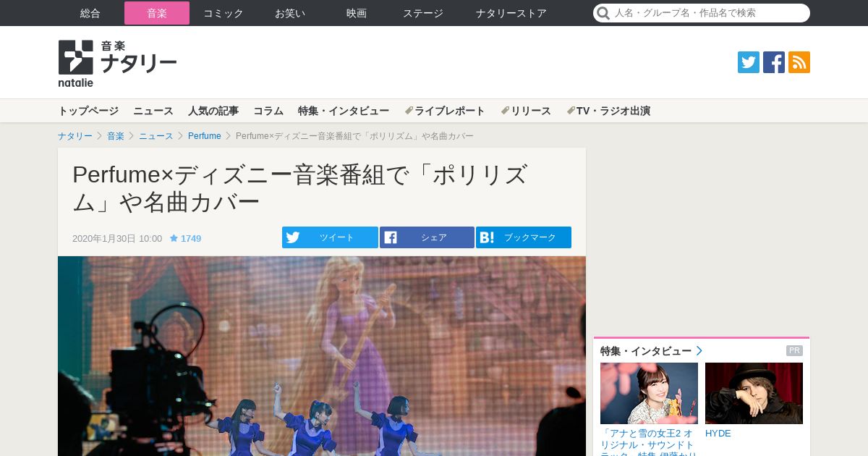Open the HYDE text link
The width and height of the screenshot is (868, 456).
(x=718, y=434)
